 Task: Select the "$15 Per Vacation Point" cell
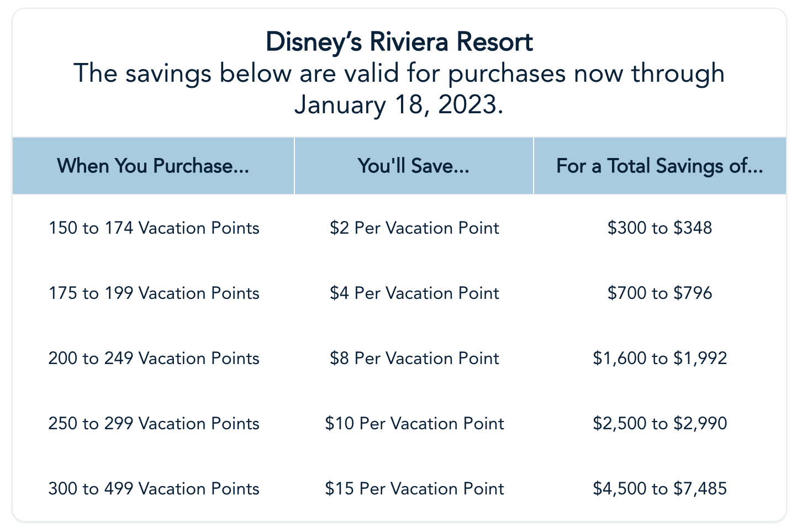point(414,488)
